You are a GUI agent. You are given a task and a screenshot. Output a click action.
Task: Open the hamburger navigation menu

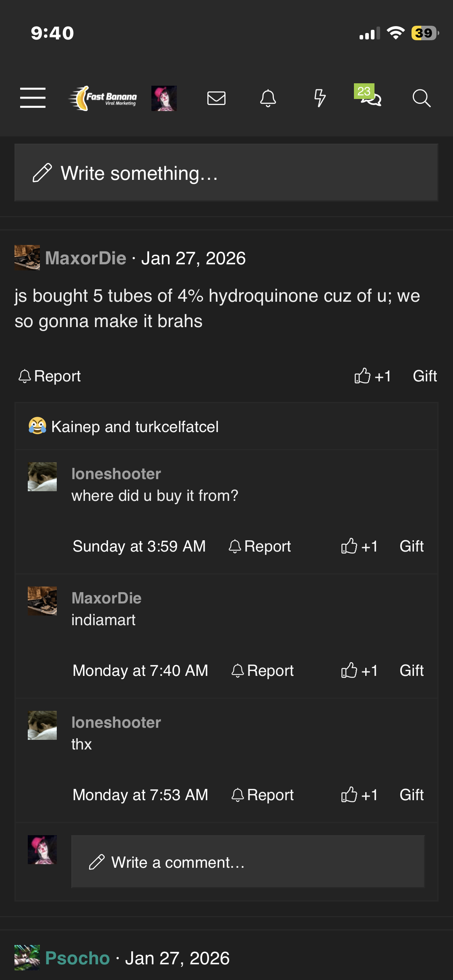pyautogui.click(x=33, y=98)
